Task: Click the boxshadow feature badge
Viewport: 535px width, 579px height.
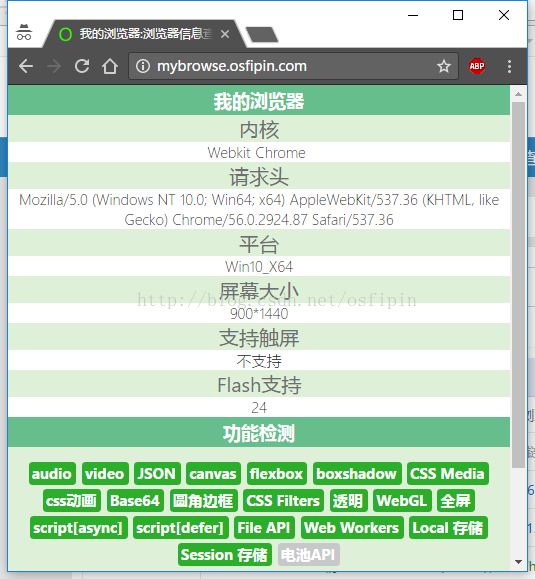Action: (357, 474)
